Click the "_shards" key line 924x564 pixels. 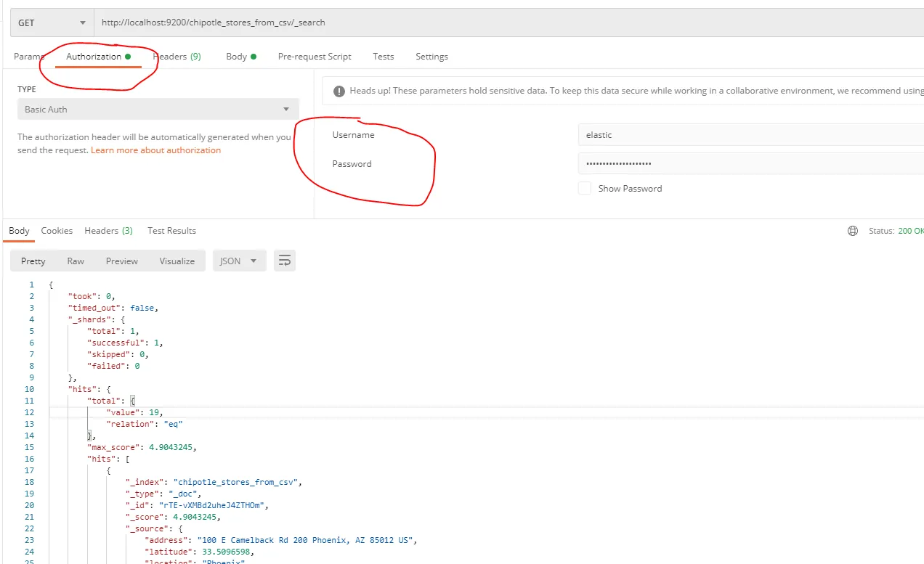point(97,319)
